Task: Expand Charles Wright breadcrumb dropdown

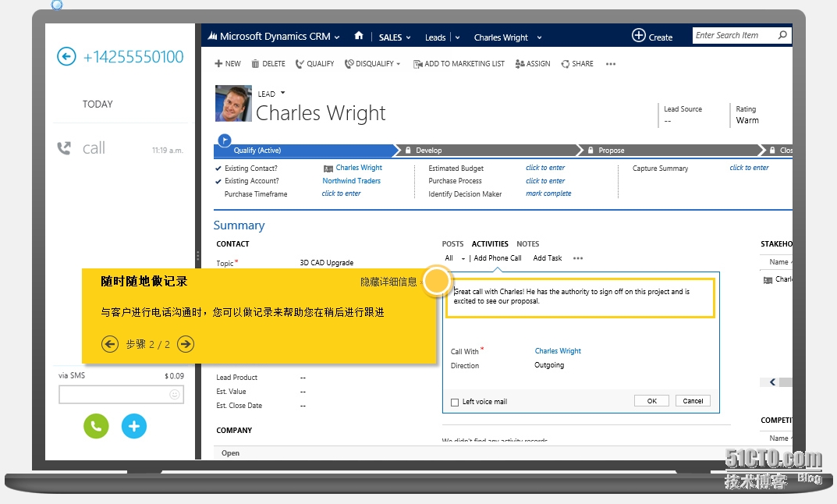Action: pyautogui.click(x=539, y=37)
